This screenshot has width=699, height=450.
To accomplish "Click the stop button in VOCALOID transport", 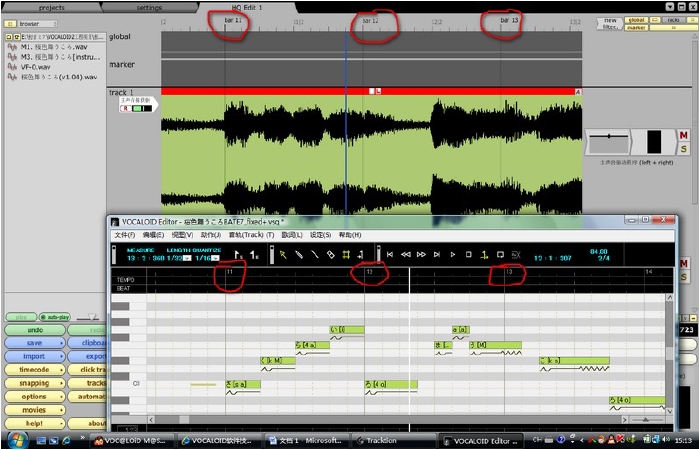I will click(x=469, y=255).
